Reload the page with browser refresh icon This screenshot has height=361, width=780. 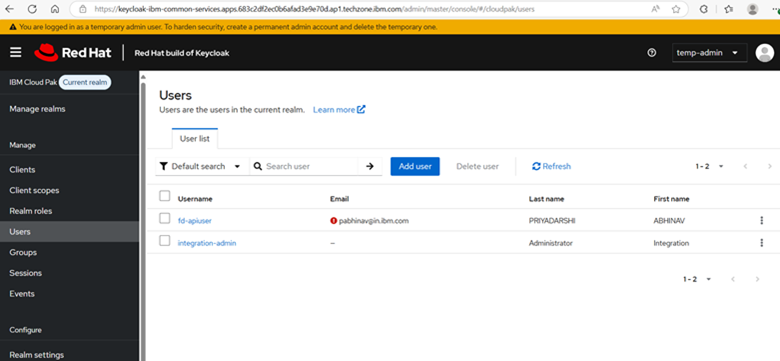[32, 9]
